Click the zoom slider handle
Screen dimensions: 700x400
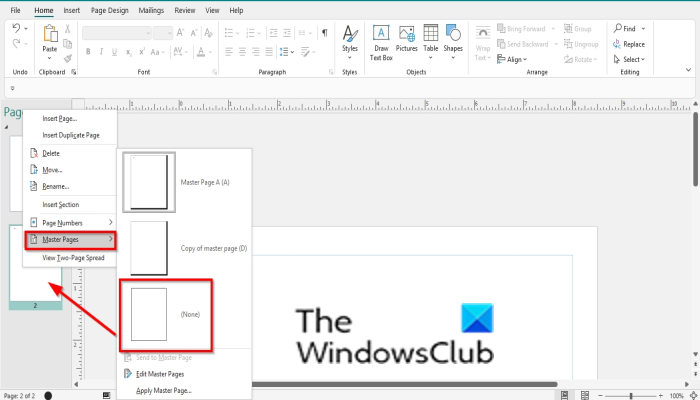coord(630,396)
